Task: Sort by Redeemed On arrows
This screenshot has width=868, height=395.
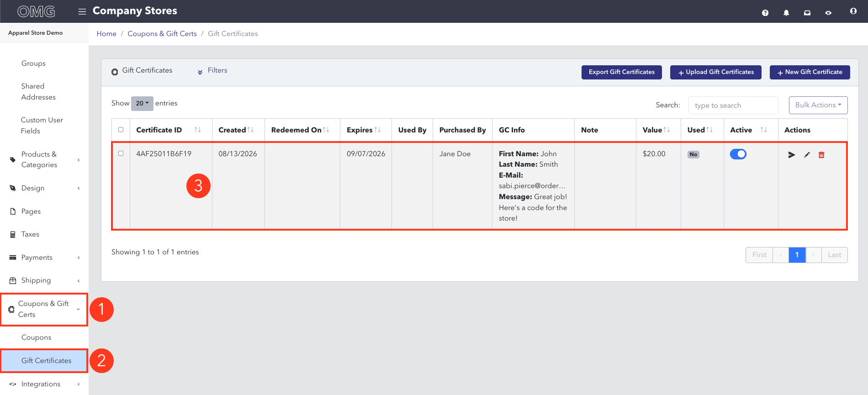Action: click(x=326, y=130)
